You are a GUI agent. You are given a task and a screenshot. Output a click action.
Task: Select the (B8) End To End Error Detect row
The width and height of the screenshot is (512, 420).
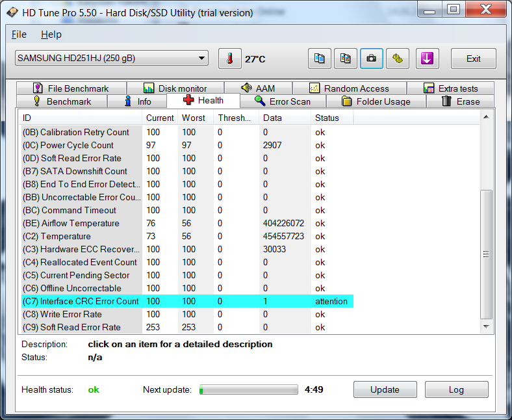click(x=187, y=185)
